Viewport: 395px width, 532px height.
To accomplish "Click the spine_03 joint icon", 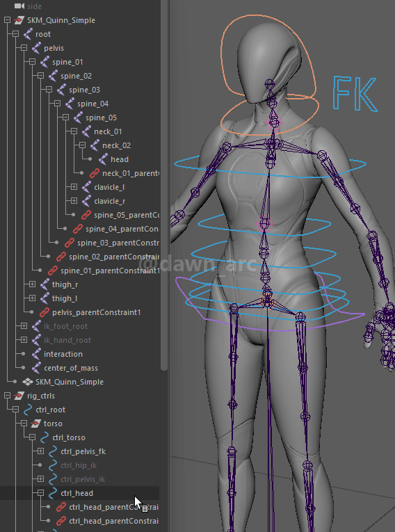I will pyautogui.click(x=61, y=90).
